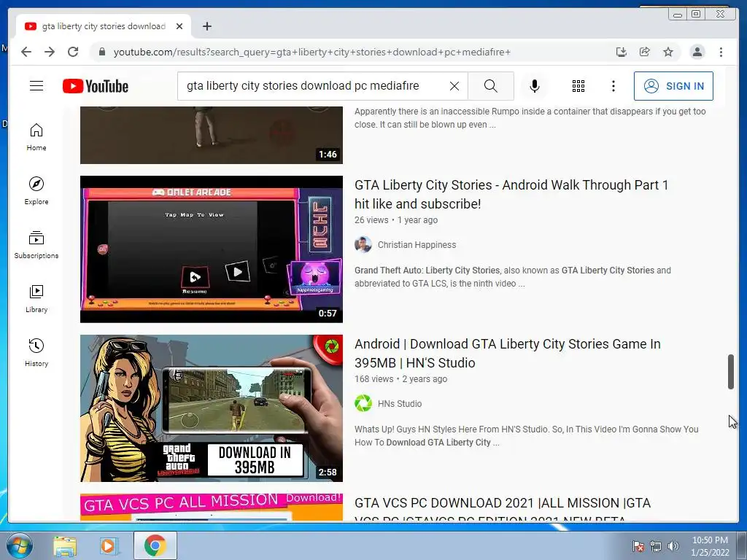Viewport: 747px width, 560px height.
Task: Select the gta liberty city stories download tab
Action: click(x=104, y=26)
